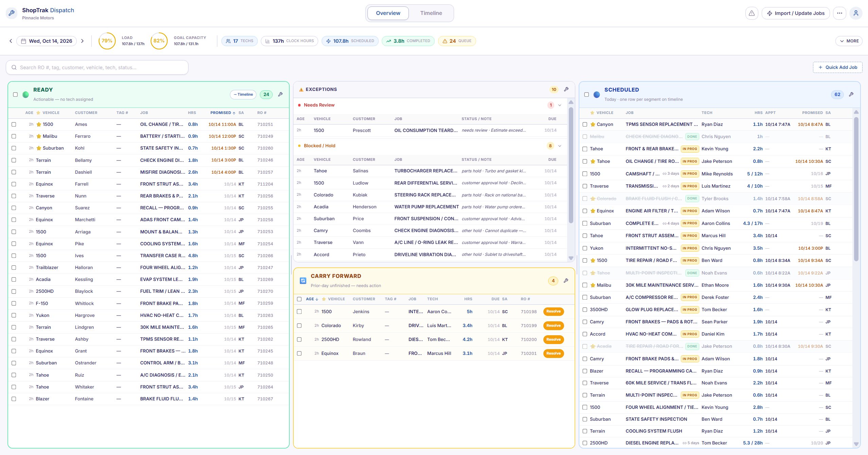The height and width of the screenshot is (455, 868).
Task: Sort Carry Forward by Age column
Action: (312, 299)
